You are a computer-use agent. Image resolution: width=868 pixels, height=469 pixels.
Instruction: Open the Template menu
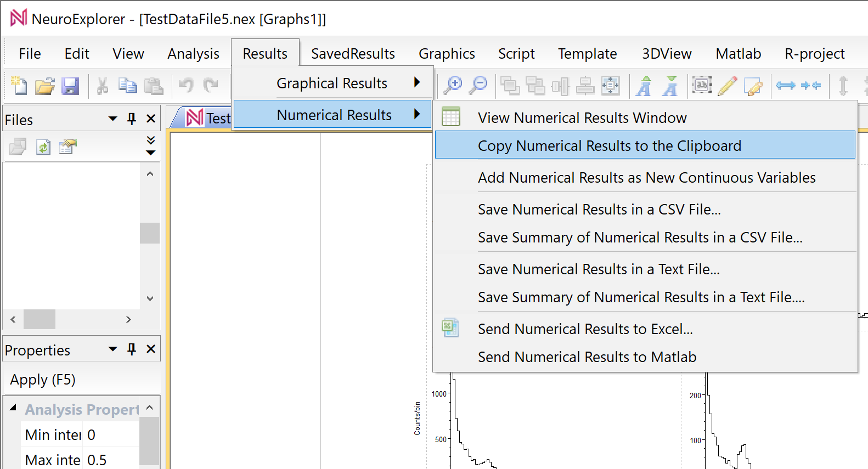587,54
